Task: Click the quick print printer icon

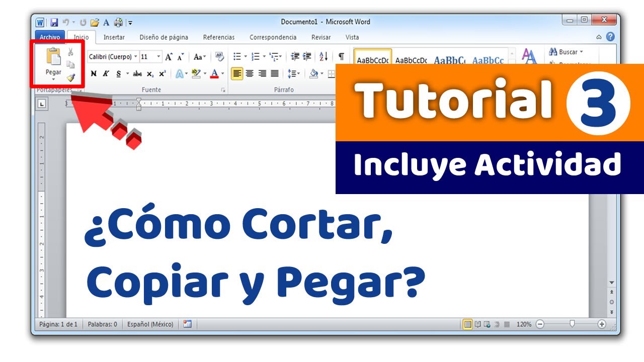Action: tap(118, 22)
